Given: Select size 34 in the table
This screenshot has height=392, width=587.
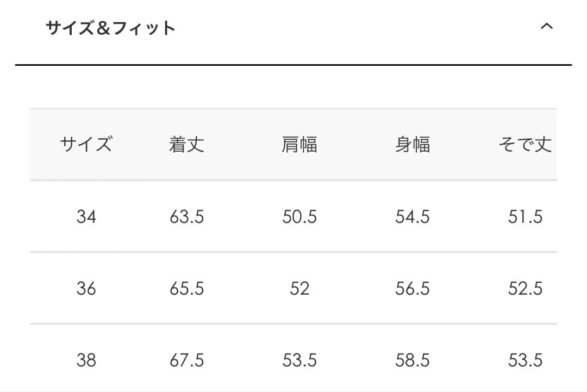Looking at the screenshot, I should 87,217.
